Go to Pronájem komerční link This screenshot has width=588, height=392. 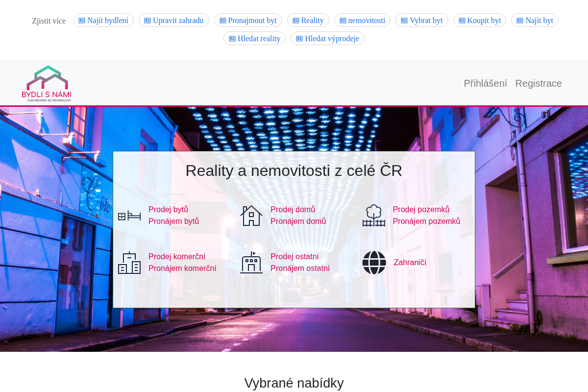182,269
